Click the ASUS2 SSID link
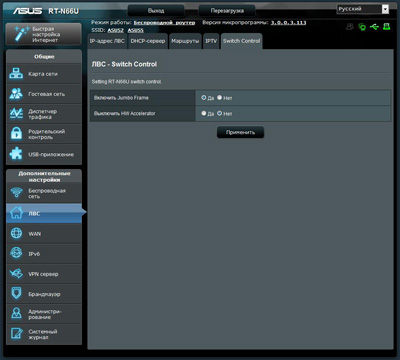 click(x=115, y=30)
